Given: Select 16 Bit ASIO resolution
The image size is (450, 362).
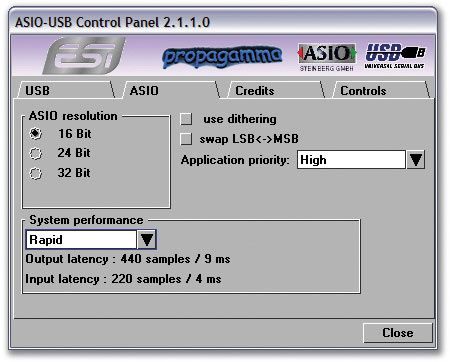Looking at the screenshot, I should pyautogui.click(x=36, y=134).
